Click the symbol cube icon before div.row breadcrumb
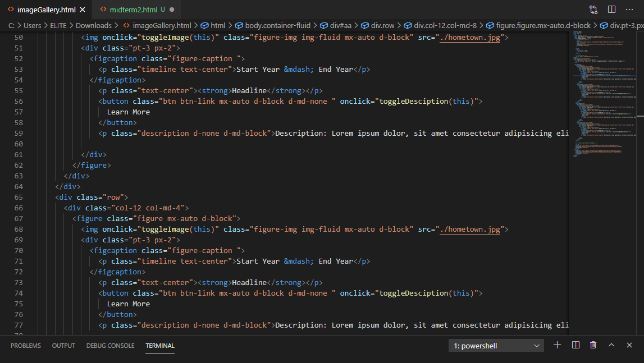 click(365, 25)
